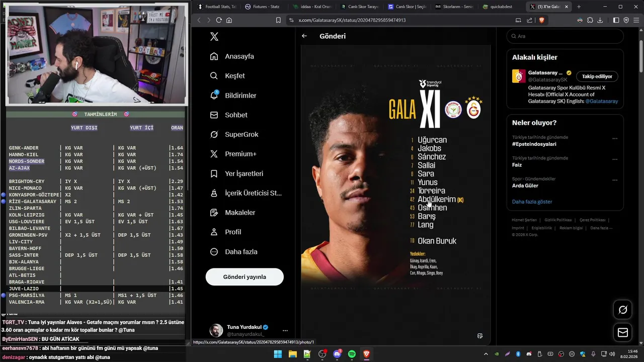
Task: Bookmark this page icon
Action: click(x=278, y=20)
